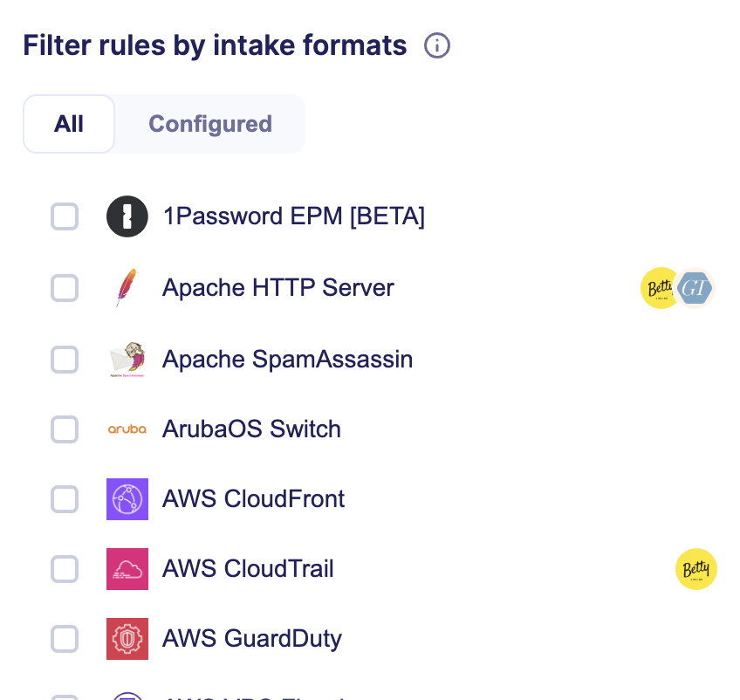Click the Betty badge on the Apache HTTP Server row
This screenshot has height=700, width=740.
click(x=660, y=288)
